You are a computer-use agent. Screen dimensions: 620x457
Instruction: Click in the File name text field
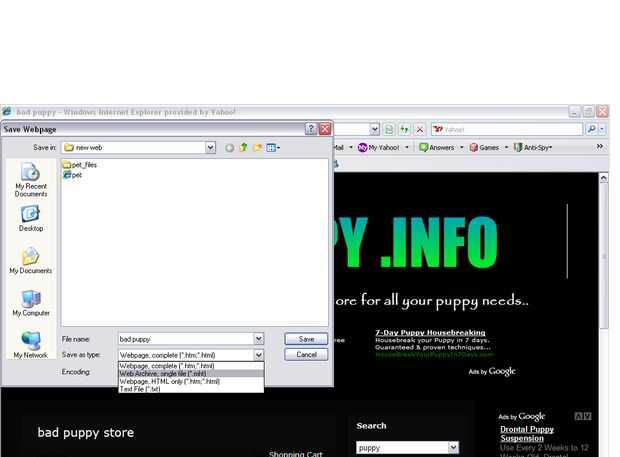(186, 339)
